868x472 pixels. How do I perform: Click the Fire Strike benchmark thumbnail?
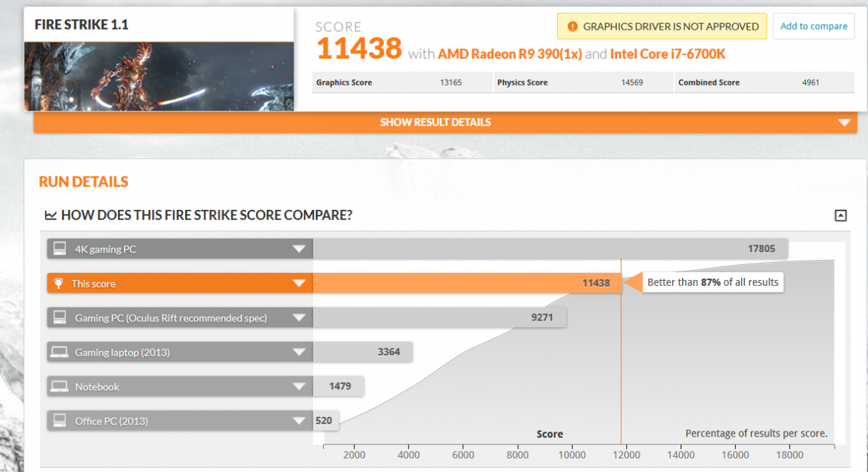(x=159, y=76)
